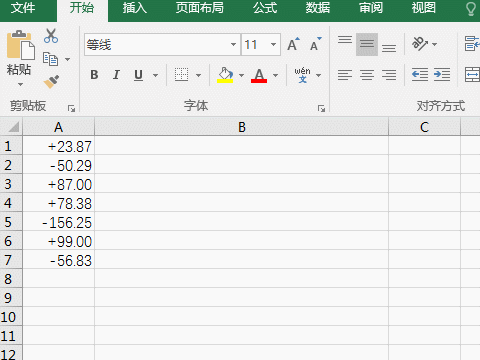The height and width of the screenshot is (360, 480).
Task: Apply yellow fill color bucket
Action: click(225, 75)
